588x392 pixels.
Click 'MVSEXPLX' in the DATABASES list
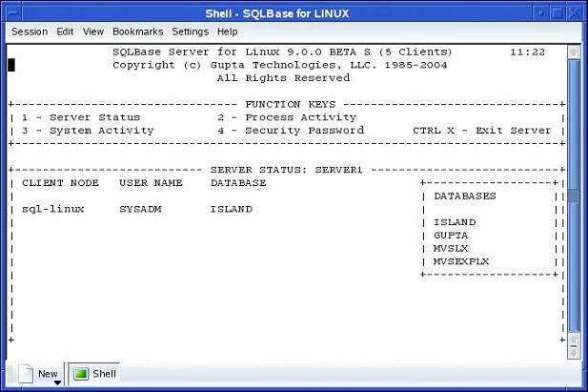[461, 262]
